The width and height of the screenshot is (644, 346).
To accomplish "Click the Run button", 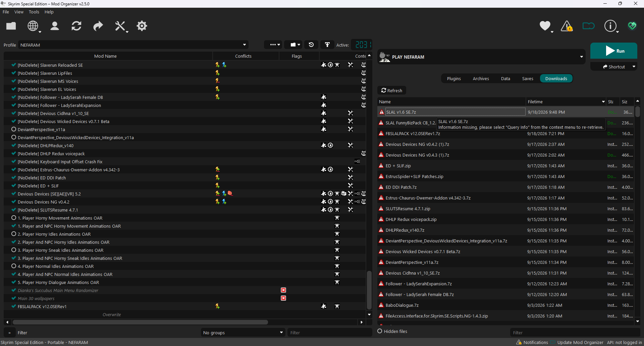I will click(614, 51).
